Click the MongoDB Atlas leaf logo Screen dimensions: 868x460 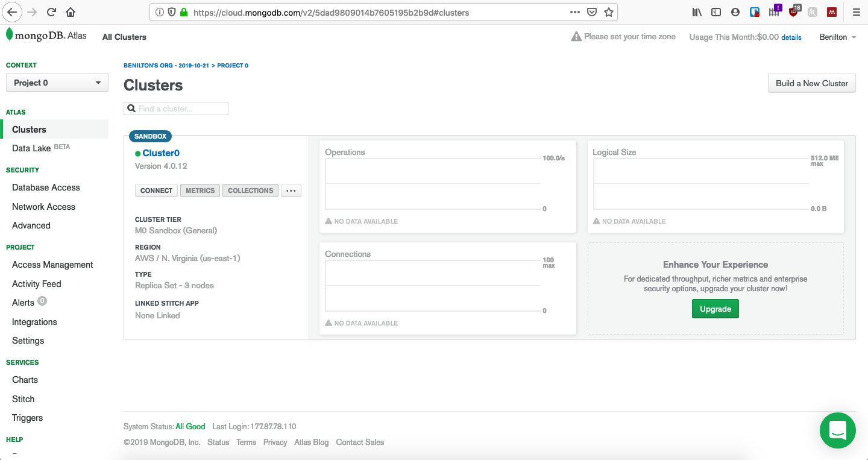click(9, 35)
